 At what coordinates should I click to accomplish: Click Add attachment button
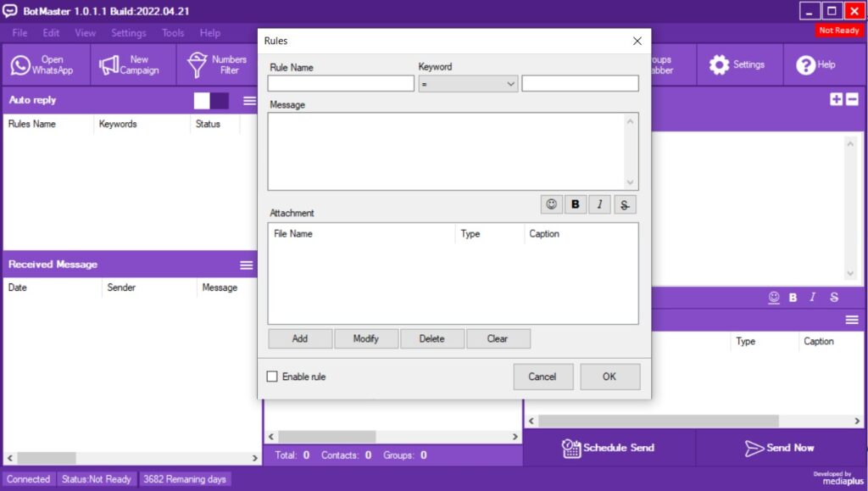point(300,338)
